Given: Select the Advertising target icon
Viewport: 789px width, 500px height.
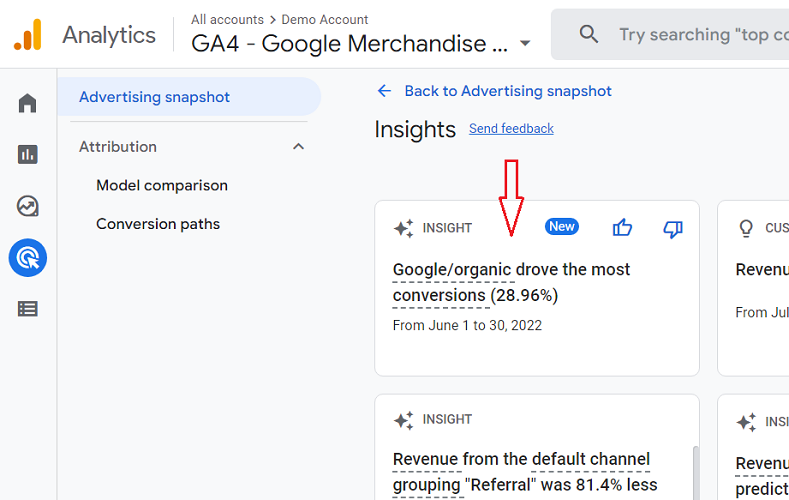Looking at the screenshot, I should (x=28, y=258).
